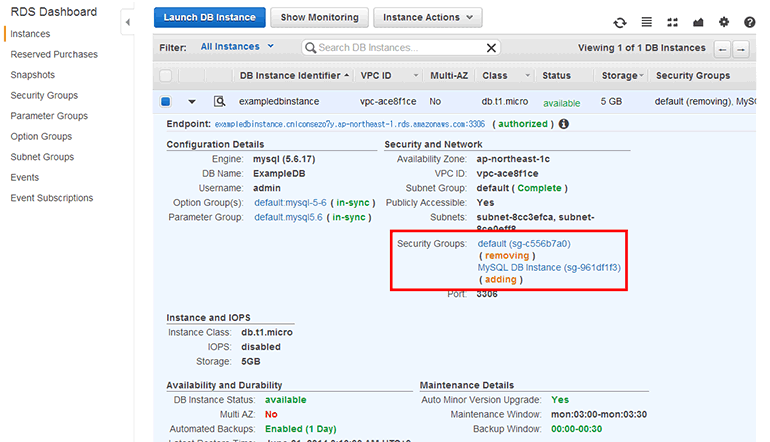Image resolution: width=770 pixels, height=442 pixels.
Task: Click the instance details magnifier icon
Action: 219,101
